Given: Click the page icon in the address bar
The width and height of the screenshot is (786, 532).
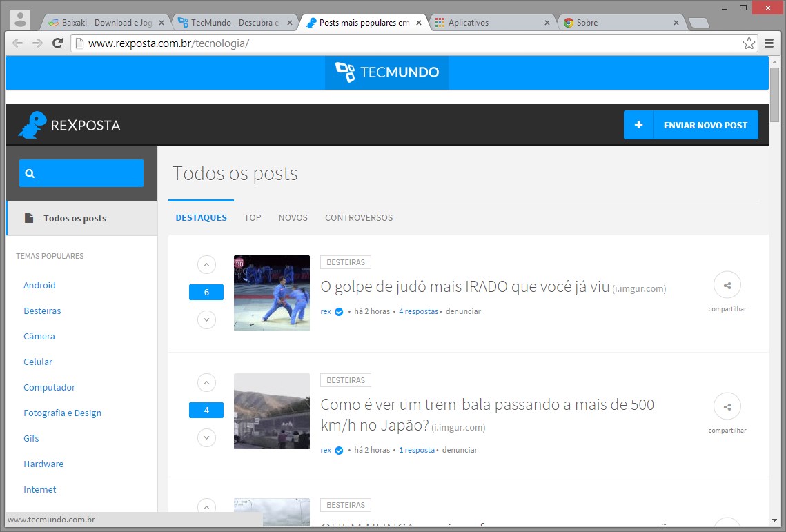Looking at the screenshot, I should 79,43.
